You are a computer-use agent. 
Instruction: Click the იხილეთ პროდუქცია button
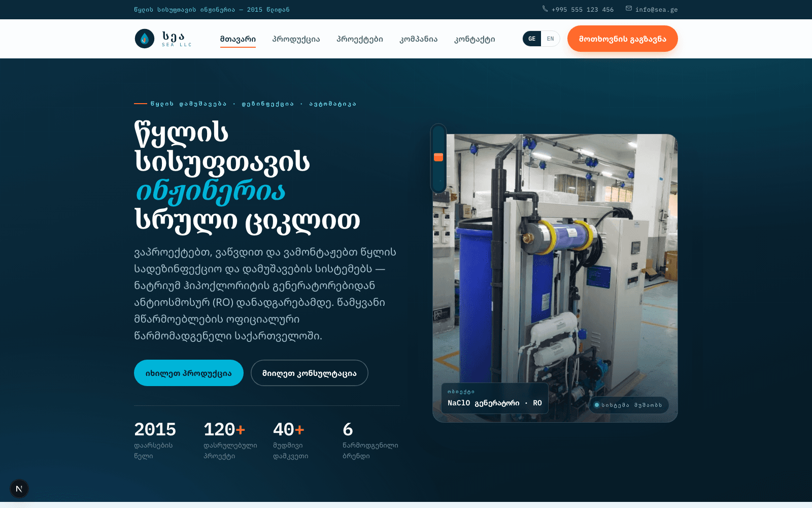click(x=189, y=373)
